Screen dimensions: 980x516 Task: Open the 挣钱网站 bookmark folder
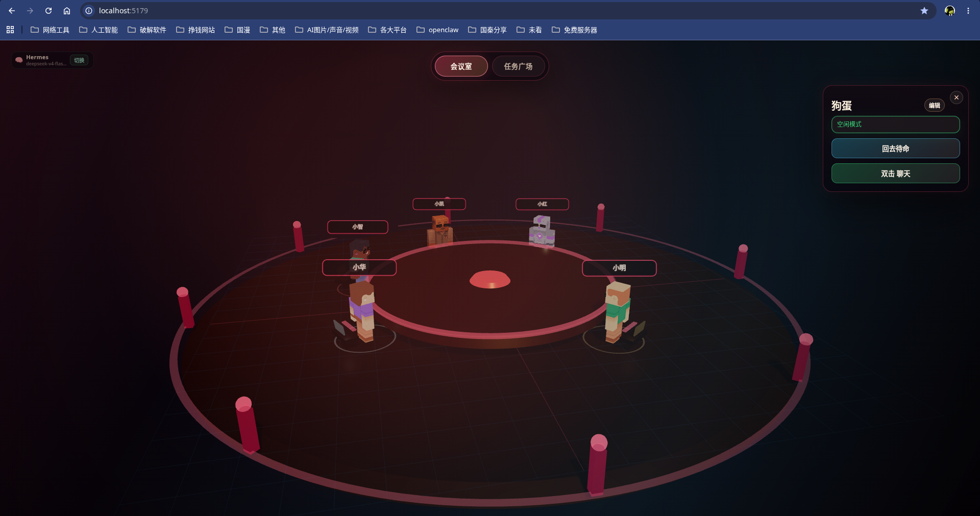coord(195,30)
